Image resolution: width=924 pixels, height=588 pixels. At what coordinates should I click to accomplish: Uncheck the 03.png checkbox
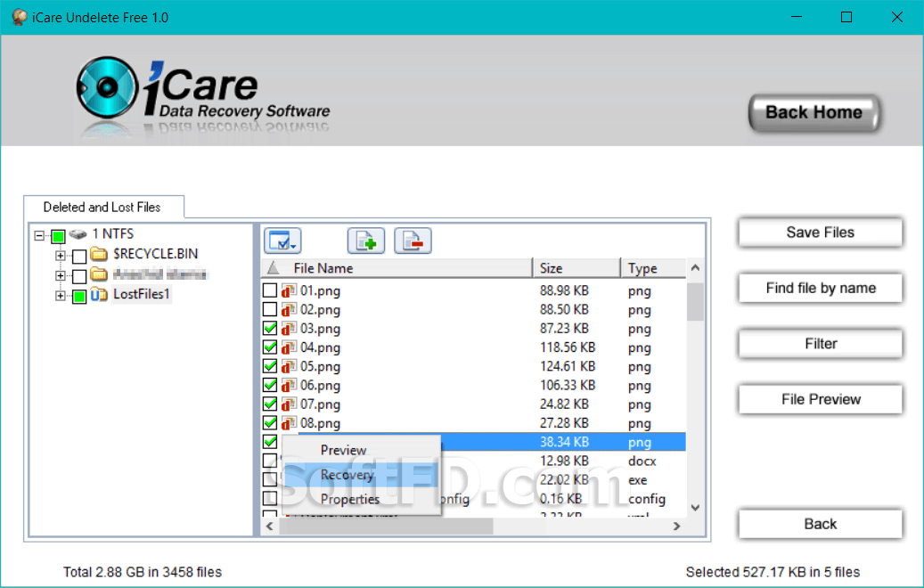coord(270,328)
